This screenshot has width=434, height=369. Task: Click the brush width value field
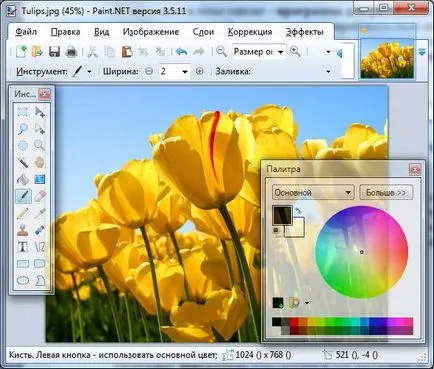pyautogui.click(x=169, y=71)
